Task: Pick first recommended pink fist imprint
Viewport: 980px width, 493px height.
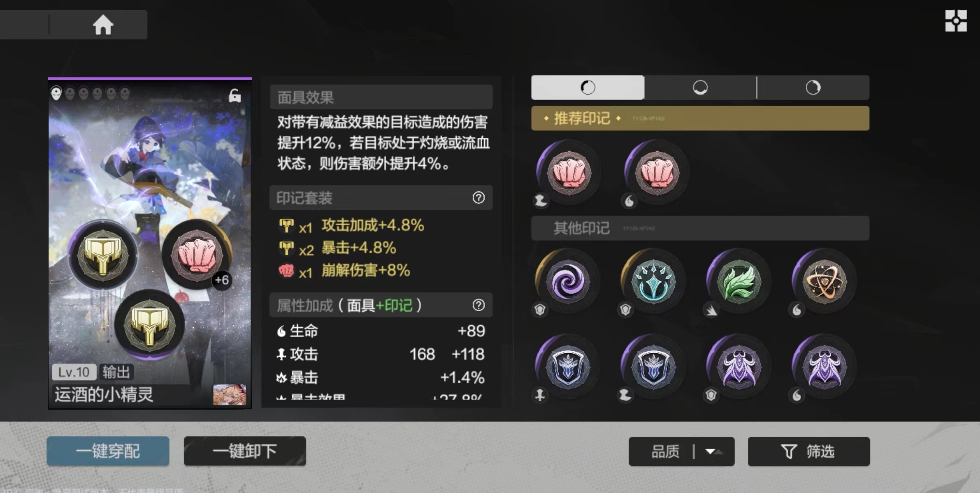Action: [569, 173]
